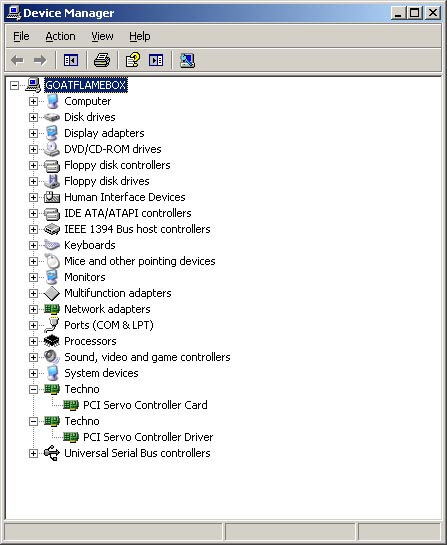
Task: Toggle the console tree pane toolbar icon
Action: tap(71, 60)
